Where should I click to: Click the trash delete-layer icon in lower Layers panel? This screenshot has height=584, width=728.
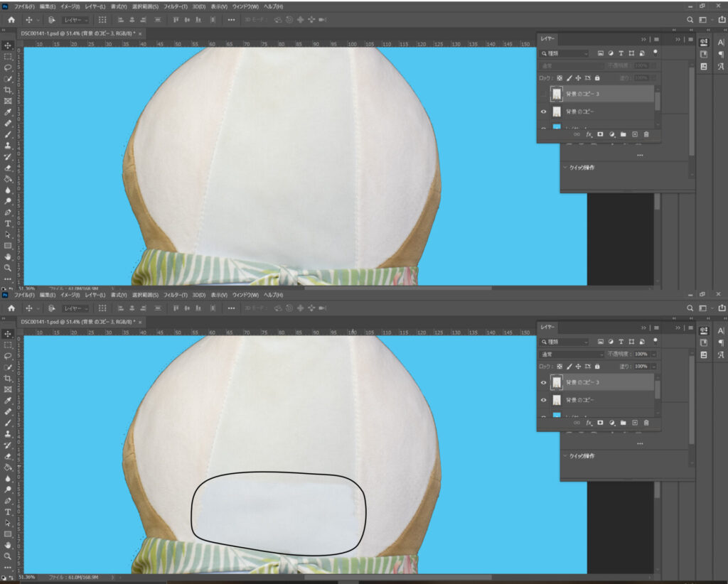pos(646,423)
